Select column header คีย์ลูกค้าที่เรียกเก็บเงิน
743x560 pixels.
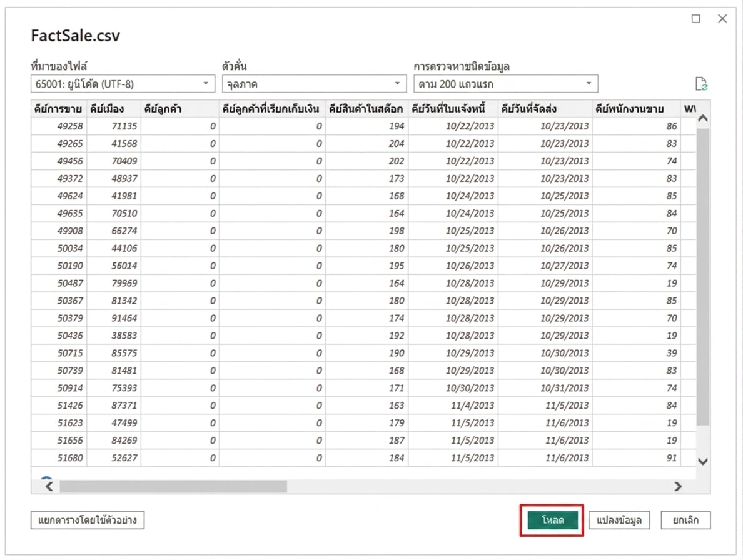coord(273,108)
